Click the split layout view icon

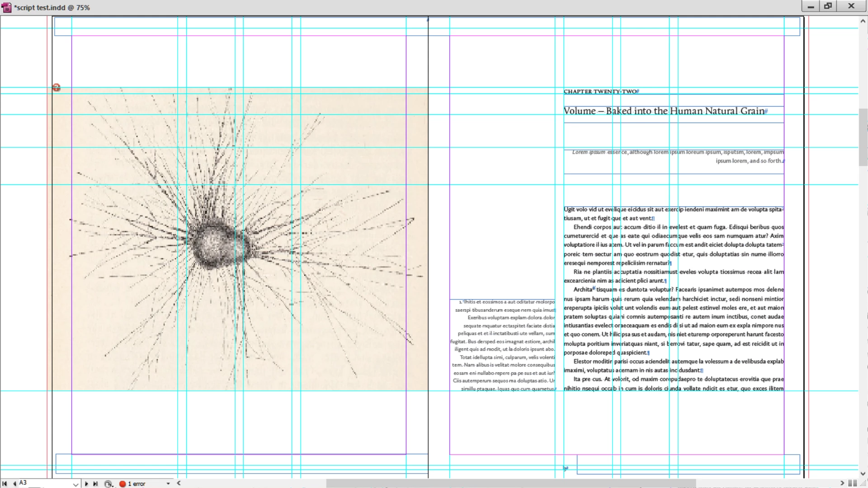[x=853, y=483]
